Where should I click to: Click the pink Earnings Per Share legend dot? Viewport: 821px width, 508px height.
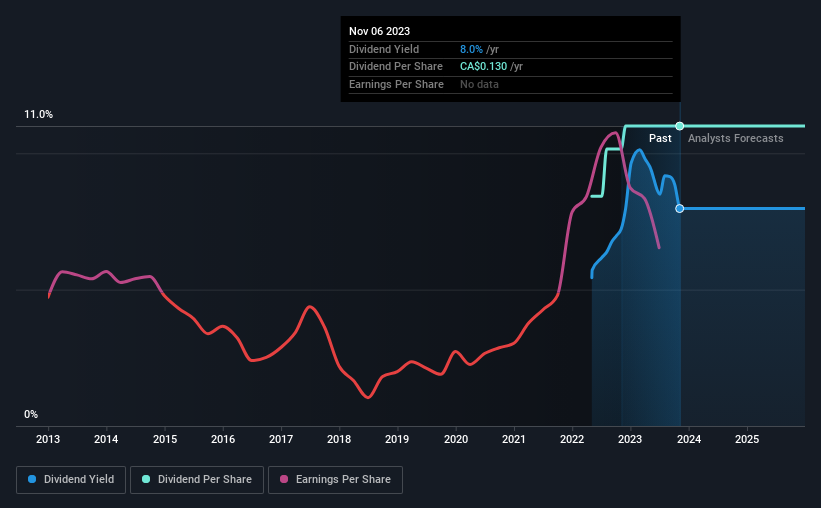click(x=284, y=479)
